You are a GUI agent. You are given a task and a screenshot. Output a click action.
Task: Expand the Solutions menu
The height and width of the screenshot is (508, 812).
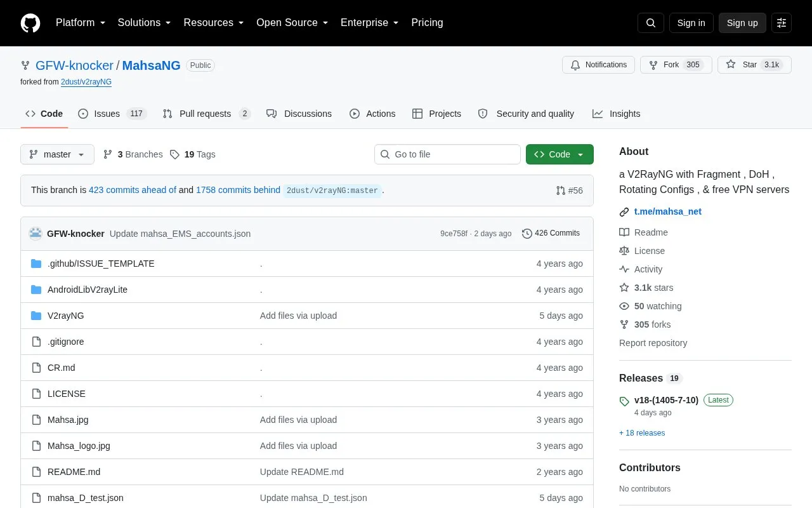pos(144,23)
